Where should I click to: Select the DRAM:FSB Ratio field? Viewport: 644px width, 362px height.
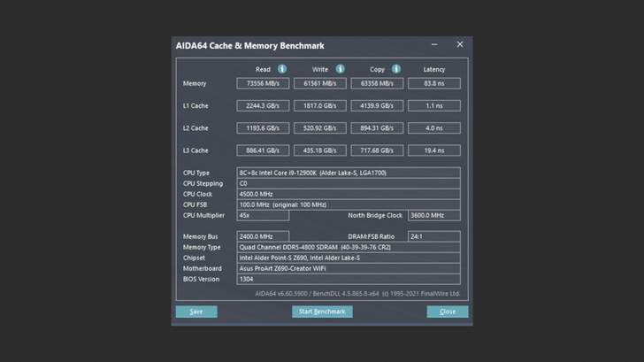(x=433, y=236)
